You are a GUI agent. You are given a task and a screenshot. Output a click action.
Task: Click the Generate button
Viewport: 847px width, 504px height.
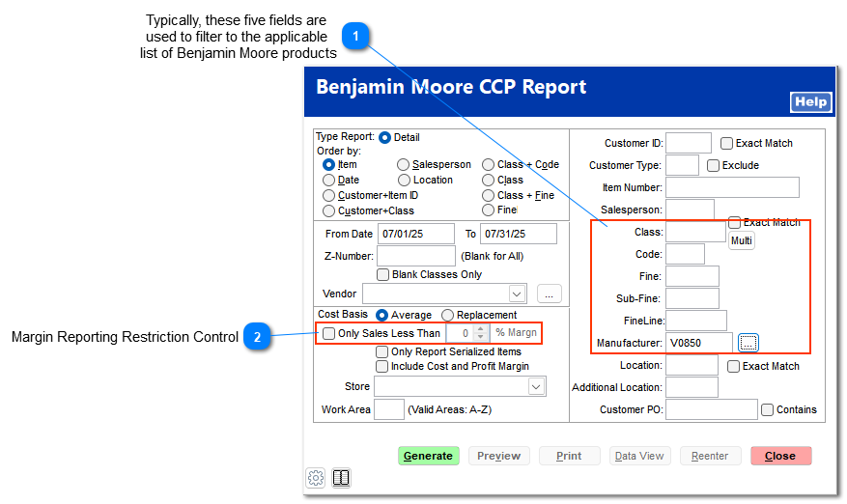tap(429, 456)
